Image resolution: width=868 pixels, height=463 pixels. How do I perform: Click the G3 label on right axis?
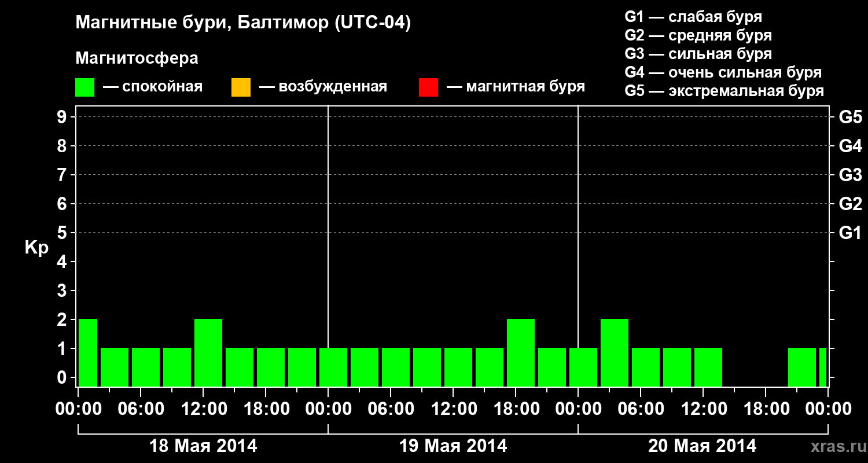[850, 175]
